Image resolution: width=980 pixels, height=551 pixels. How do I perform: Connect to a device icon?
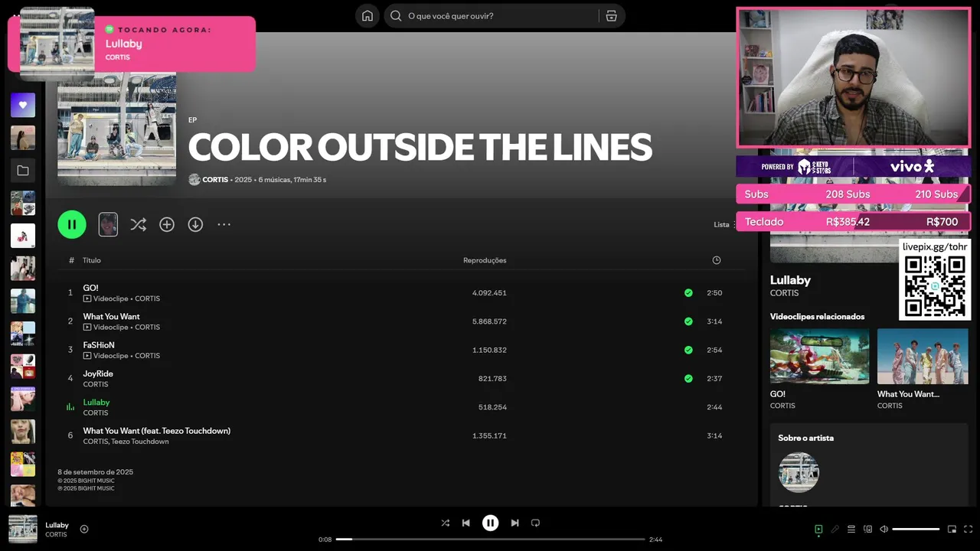point(867,529)
